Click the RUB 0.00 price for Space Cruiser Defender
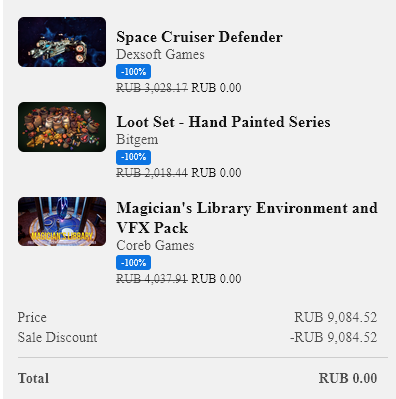 pyautogui.click(x=216, y=88)
